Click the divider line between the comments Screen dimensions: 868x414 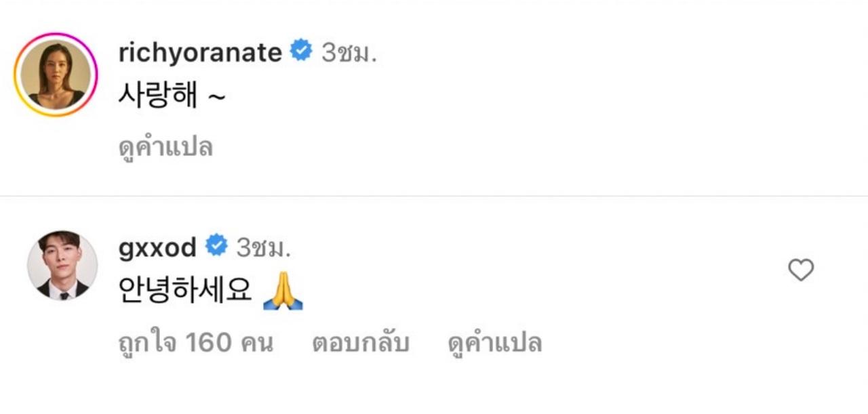(434, 196)
